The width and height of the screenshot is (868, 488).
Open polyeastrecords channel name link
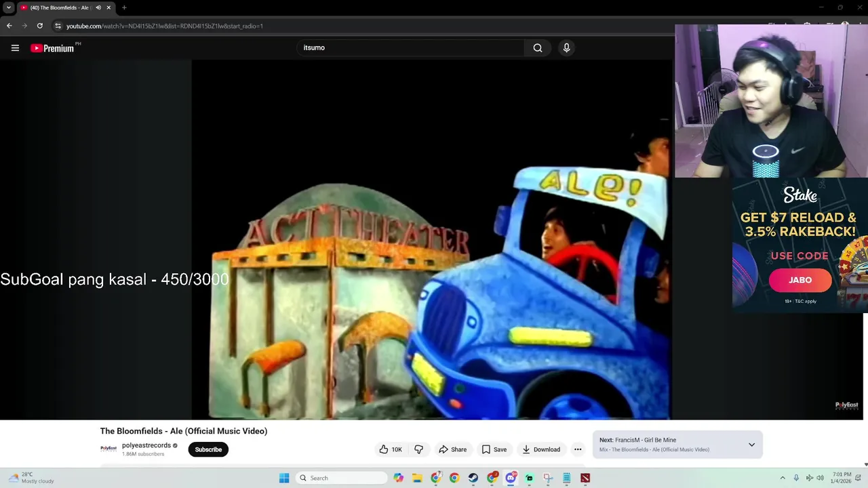(x=146, y=445)
